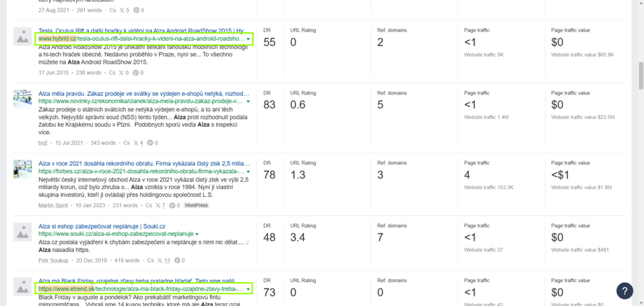Expand the caret after the souki.cz URL
644x306 pixels.
197,234
